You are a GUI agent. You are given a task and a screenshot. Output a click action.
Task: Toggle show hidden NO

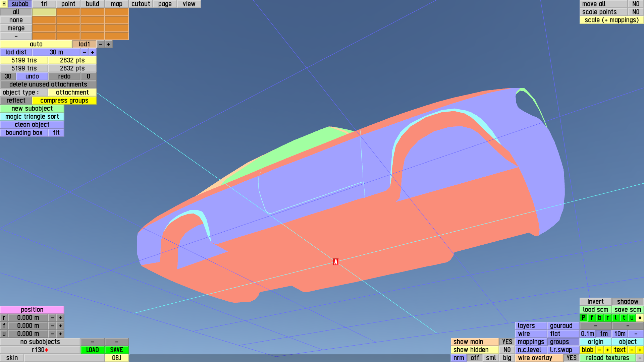507,350
